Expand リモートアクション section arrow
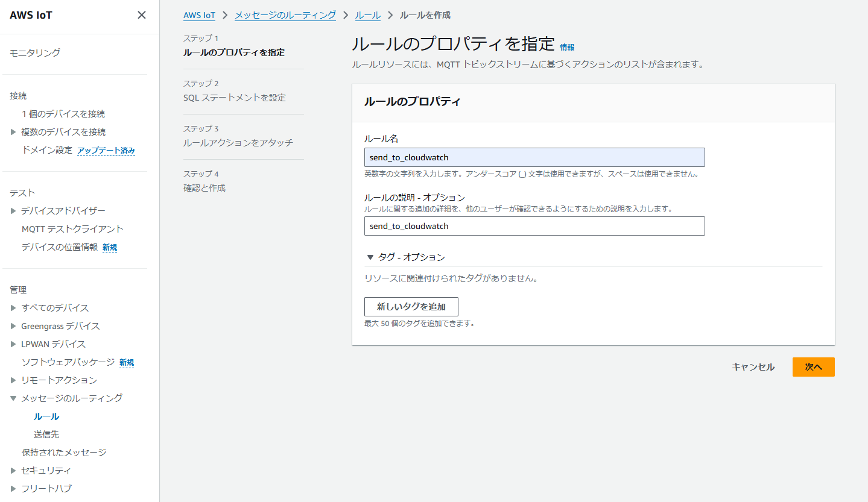Viewport: 868px width, 502px height. click(x=13, y=380)
